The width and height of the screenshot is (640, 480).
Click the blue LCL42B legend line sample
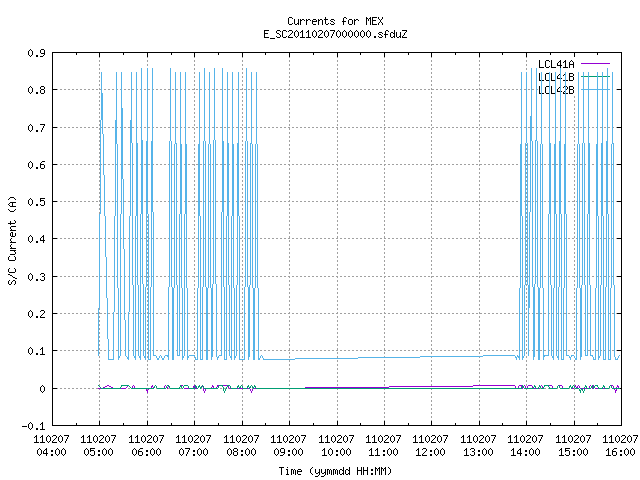(595, 90)
